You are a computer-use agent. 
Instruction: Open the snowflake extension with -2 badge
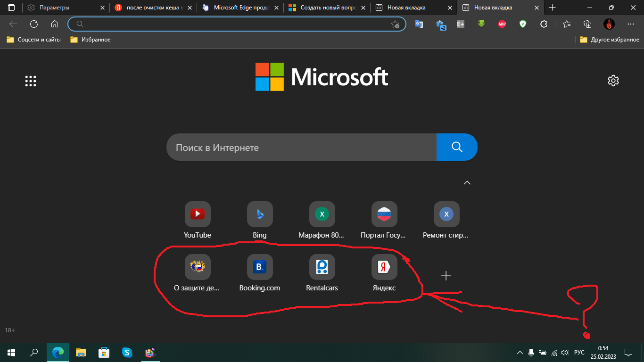[x=441, y=24]
